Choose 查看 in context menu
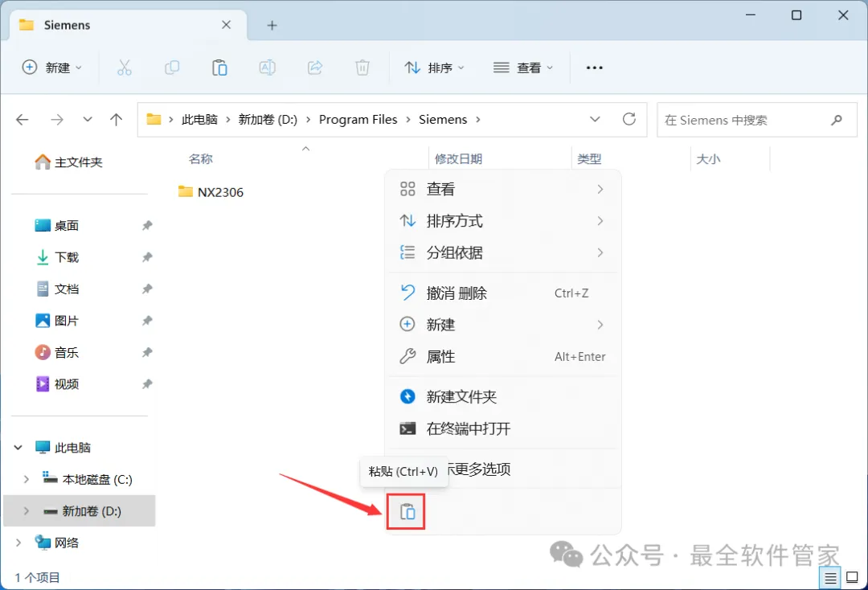The width and height of the screenshot is (868, 590). coord(502,189)
